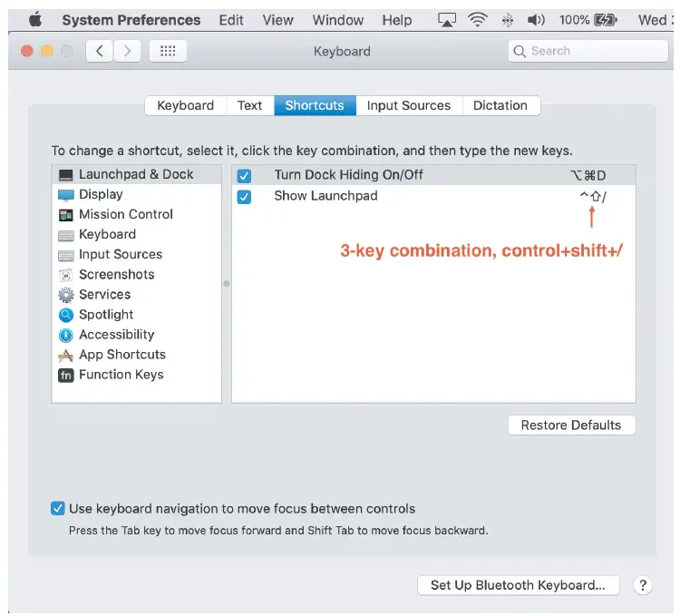Click the battery charging icon
Viewport: 680px width, 616px height.
click(x=606, y=20)
